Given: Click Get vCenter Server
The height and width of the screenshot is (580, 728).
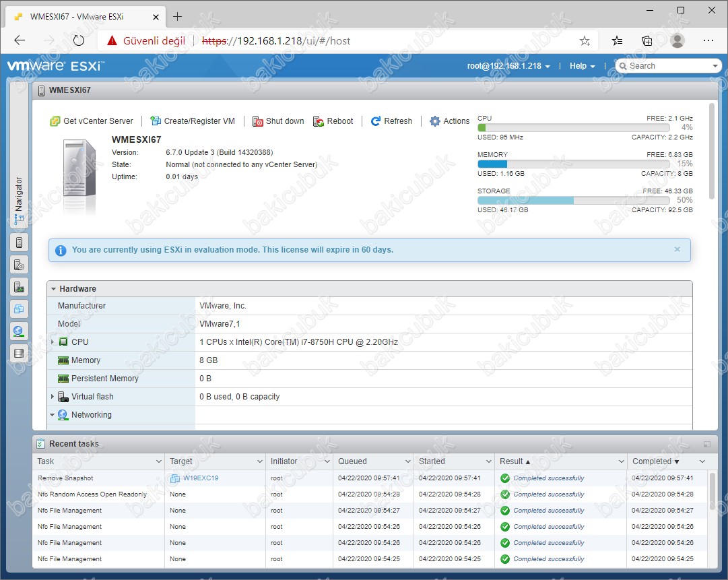Looking at the screenshot, I should 92,121.
